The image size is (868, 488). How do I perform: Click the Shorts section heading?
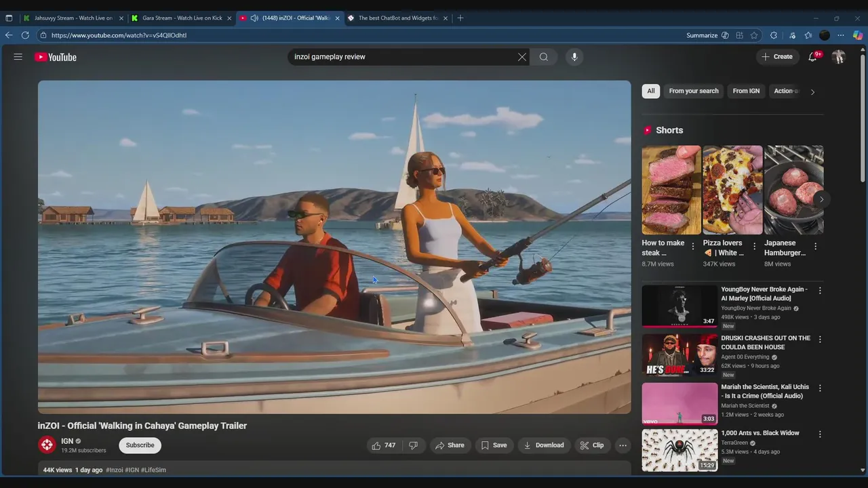point(669,130)
